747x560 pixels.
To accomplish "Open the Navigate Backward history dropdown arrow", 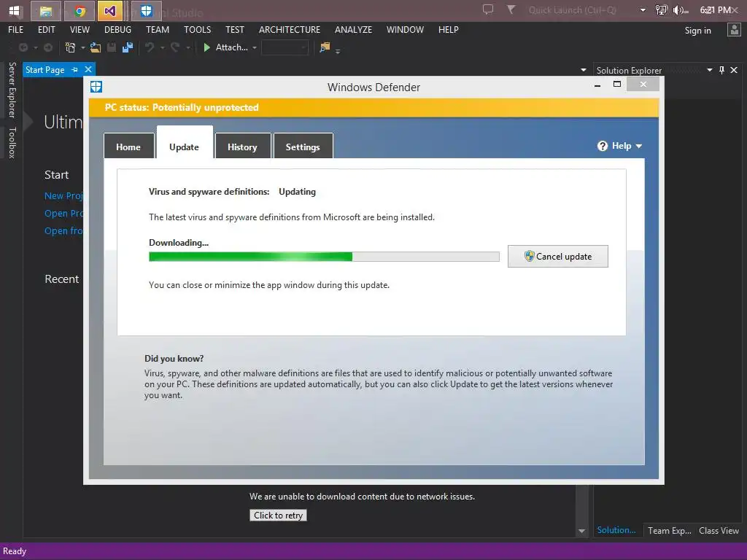I will click(35, 47).
